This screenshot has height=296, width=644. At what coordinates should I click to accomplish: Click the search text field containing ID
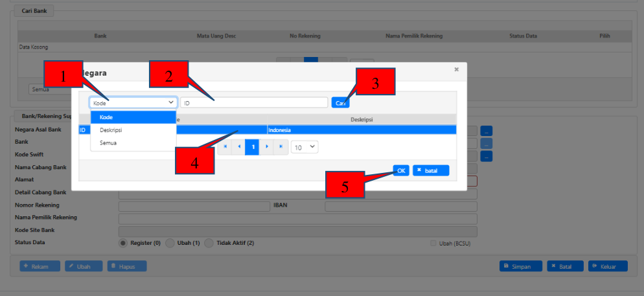[254, 102]
